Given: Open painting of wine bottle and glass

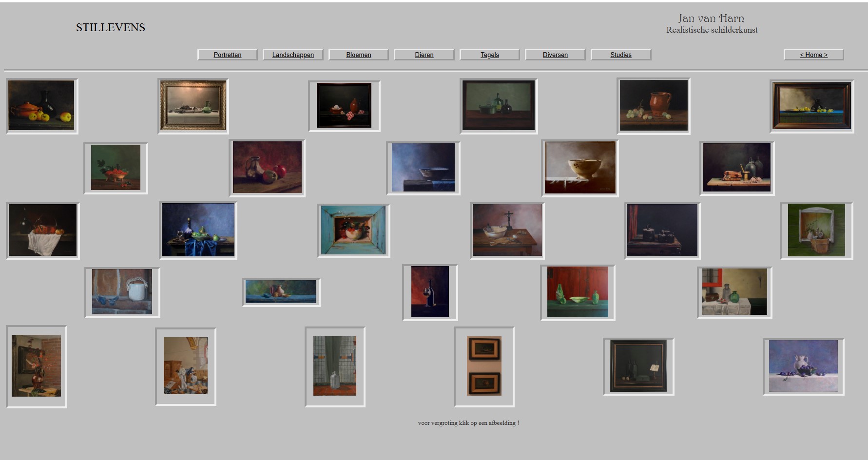Looking at the screenshot, I should click(430, 292).
